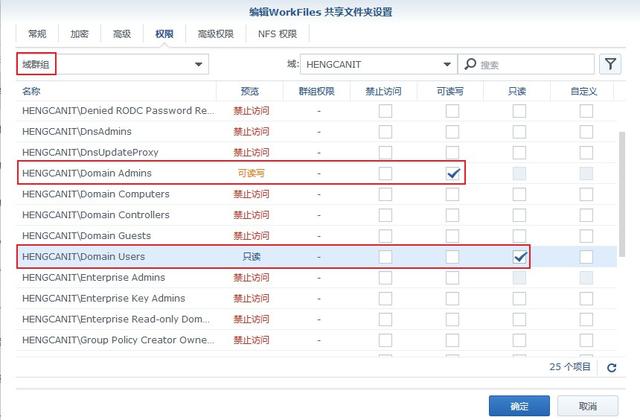
Task: Click the 自定义 column header
Action: (x=584, y=91)
